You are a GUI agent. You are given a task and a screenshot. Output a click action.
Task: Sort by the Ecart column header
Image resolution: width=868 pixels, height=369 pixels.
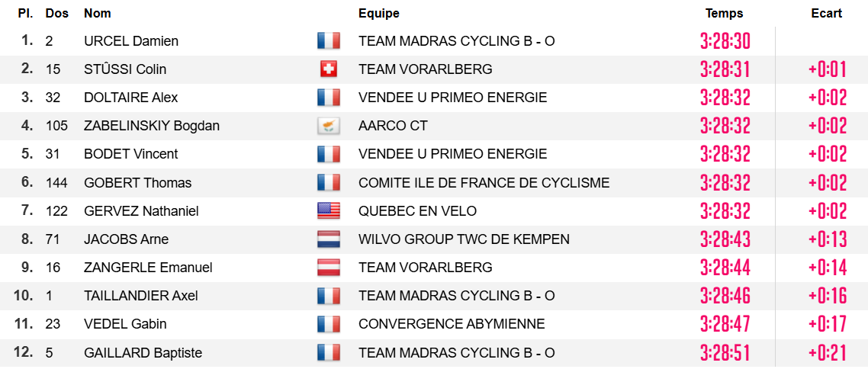(x=826, y=13)
